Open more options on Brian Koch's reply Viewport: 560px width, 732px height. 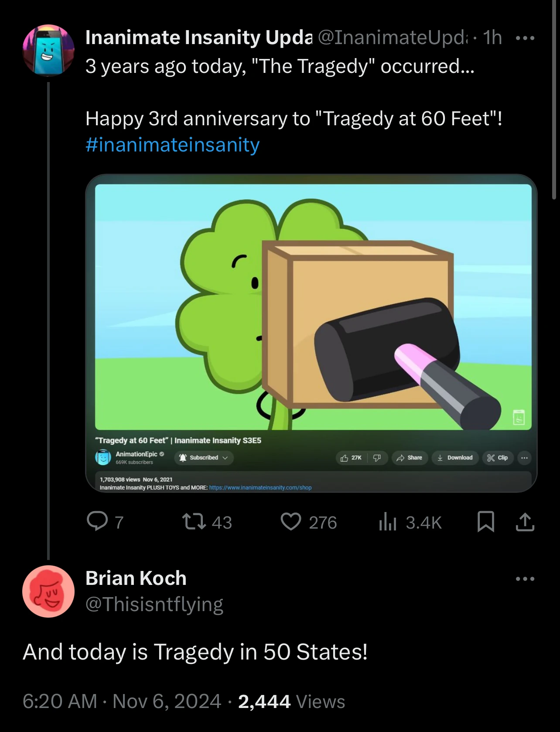pos(525,579)
